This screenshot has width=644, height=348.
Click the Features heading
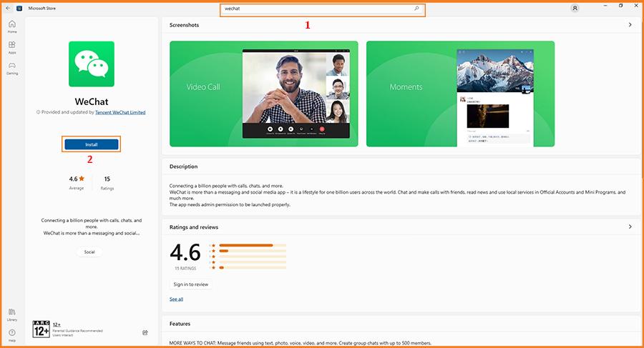180,324
